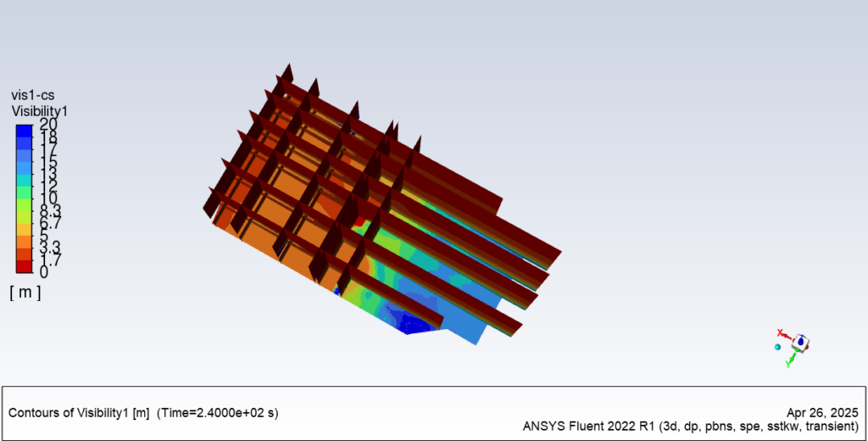This screenshot has width=868, height=441.
Task: Click the vis1-cs legend title
Action: pyautogui.click(x=33, y=95)
